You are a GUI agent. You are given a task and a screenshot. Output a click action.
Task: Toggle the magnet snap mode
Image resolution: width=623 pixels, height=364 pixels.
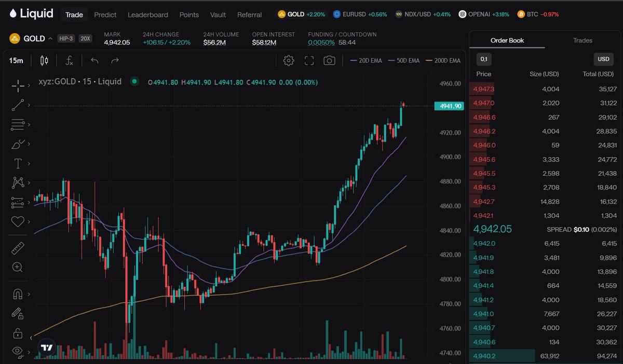tap(18, 294)
